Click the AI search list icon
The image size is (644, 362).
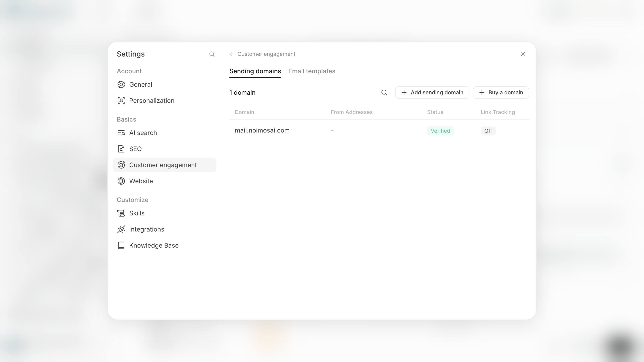pyautogui.click(x=121, y=133)
